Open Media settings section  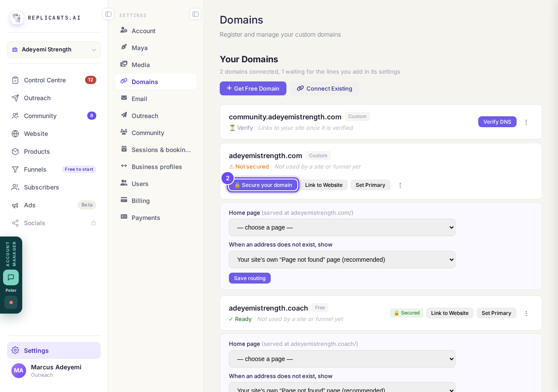click(156, 65)
